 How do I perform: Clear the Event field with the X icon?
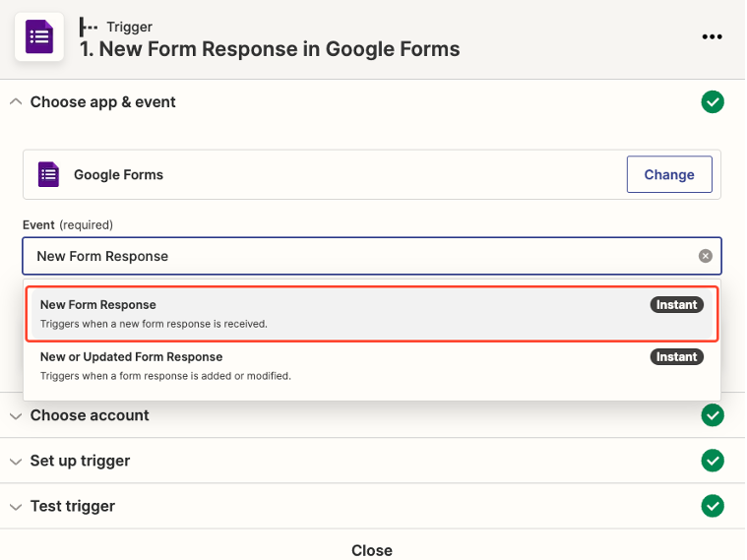705,256
